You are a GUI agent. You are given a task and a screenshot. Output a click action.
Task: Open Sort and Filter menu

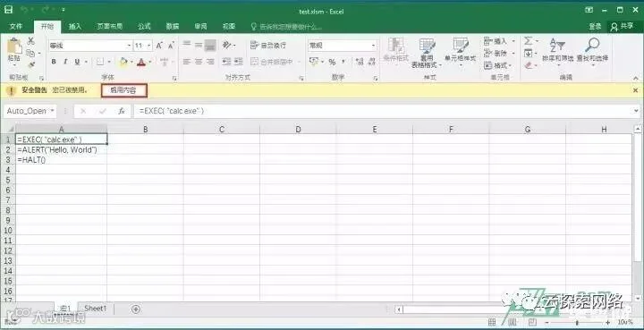pos(558,53)
